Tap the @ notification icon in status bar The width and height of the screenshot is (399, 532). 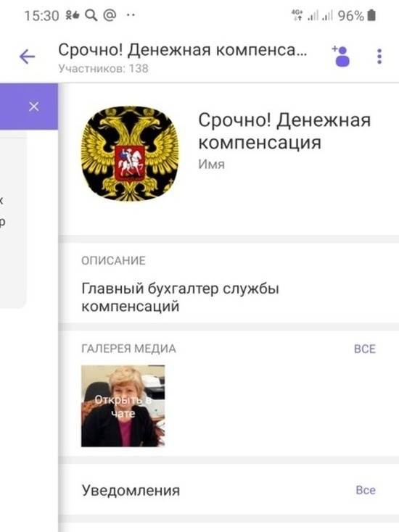tap(110, 14)
